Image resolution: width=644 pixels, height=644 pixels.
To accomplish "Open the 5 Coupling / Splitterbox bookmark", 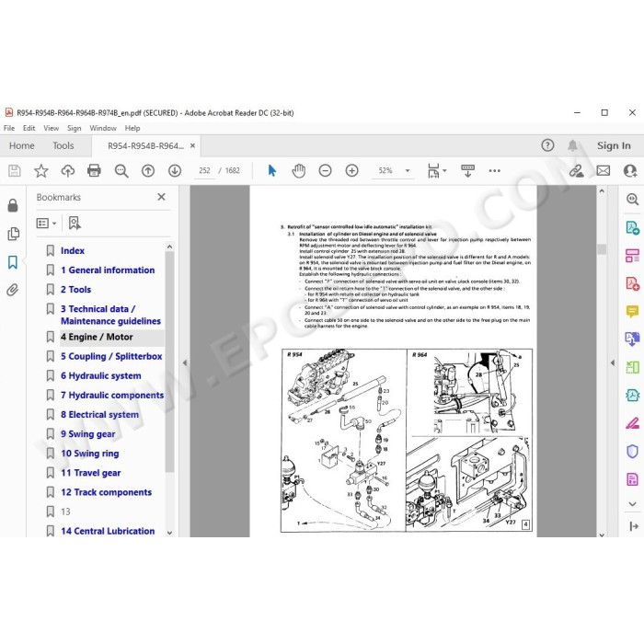I will click(111, 356).
